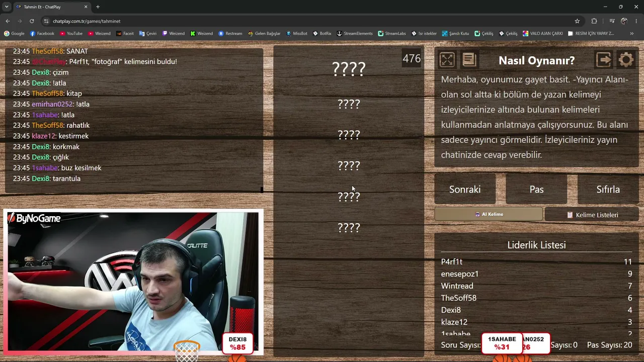The image size is (644, 362).
Task: Open the Chrome profile avatar
Action: pyautogui.click(x=624, y=21)
